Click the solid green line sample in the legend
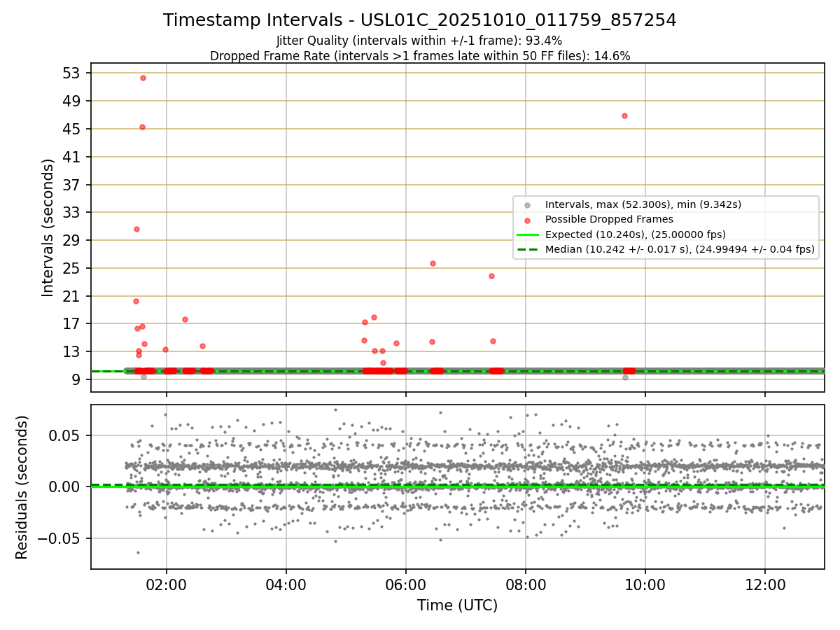840x630 pixels. click(527, 234)
